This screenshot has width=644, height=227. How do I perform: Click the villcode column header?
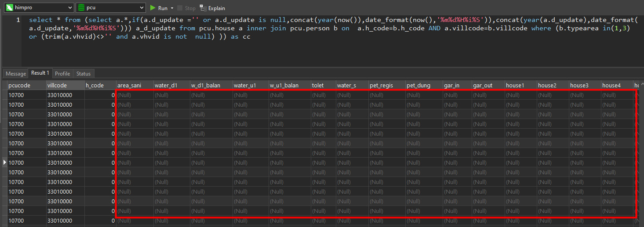[x=65, y=85]
